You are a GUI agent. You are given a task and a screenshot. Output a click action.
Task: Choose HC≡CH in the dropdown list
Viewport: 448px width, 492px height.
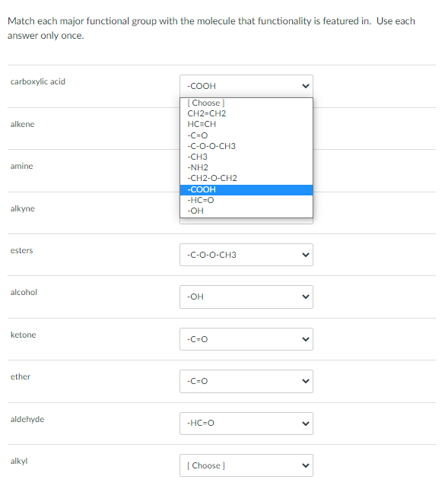coord(246,124)
